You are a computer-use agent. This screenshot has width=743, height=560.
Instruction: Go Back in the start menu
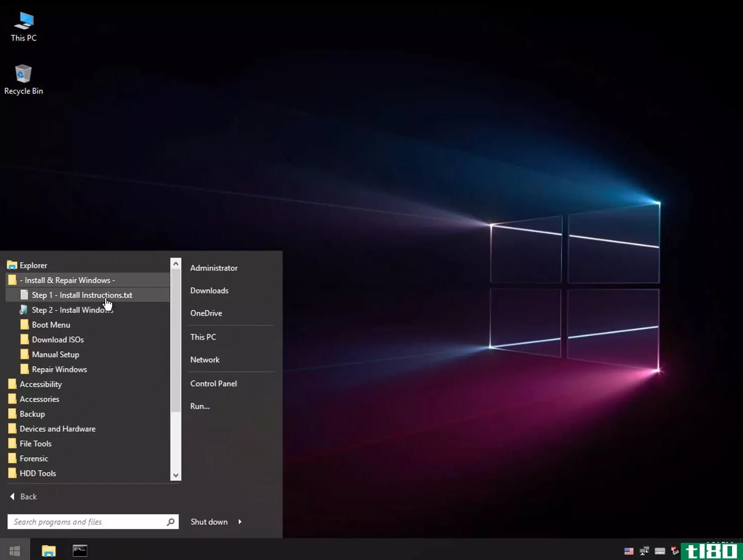click(x=24, y=497)
